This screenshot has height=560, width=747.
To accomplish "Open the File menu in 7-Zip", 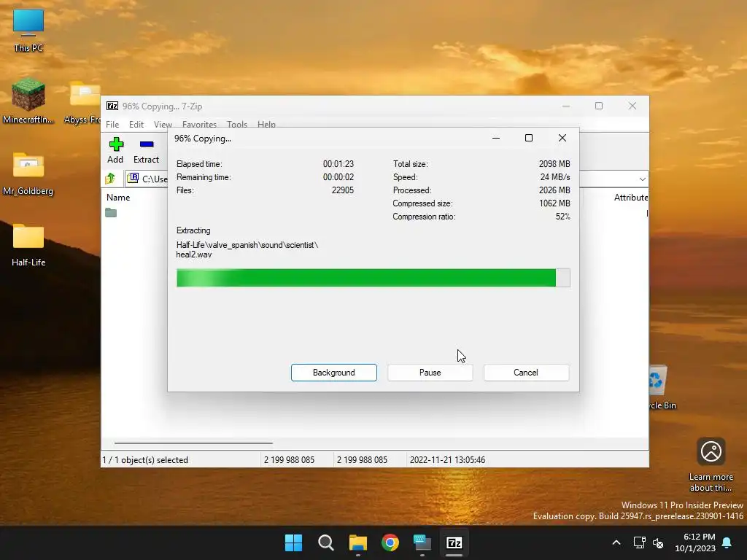I will tap(112, 124).
